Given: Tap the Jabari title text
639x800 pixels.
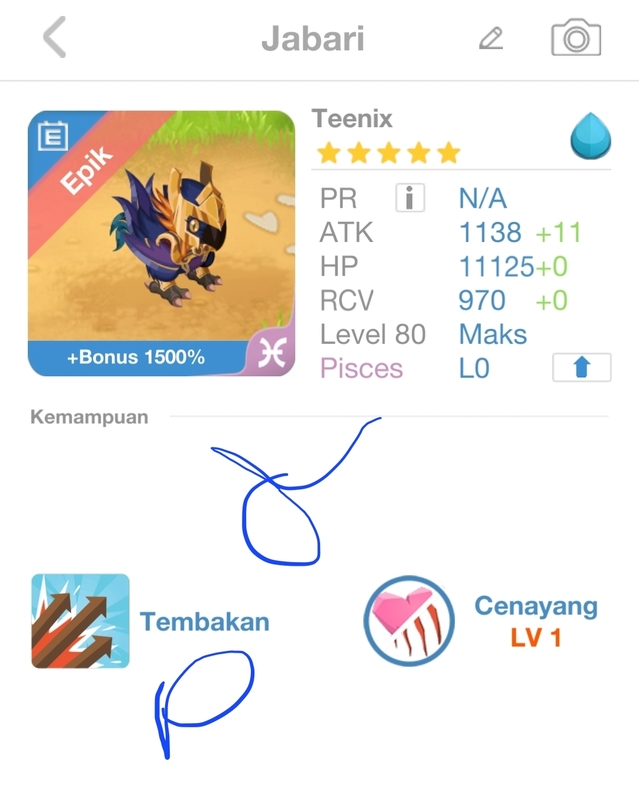Looking at the screenshot, I should (x=313, y=38).
